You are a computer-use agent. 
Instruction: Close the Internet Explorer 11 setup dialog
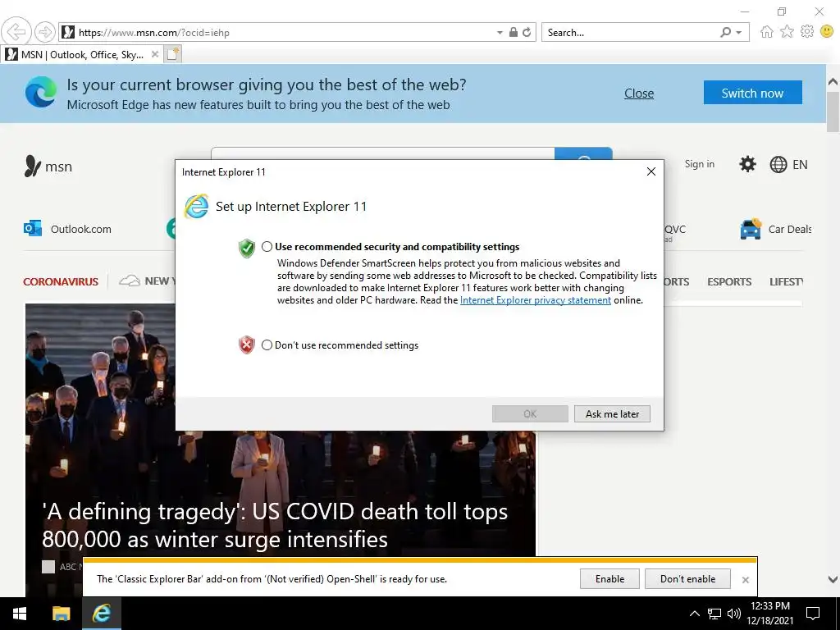651,171
